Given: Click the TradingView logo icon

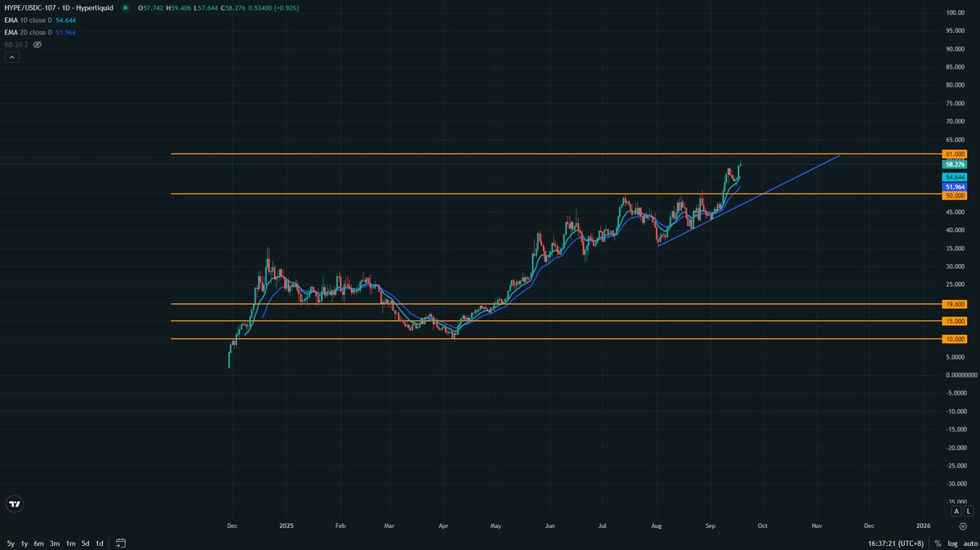Looking at the screenshot, I should [14, 504].
